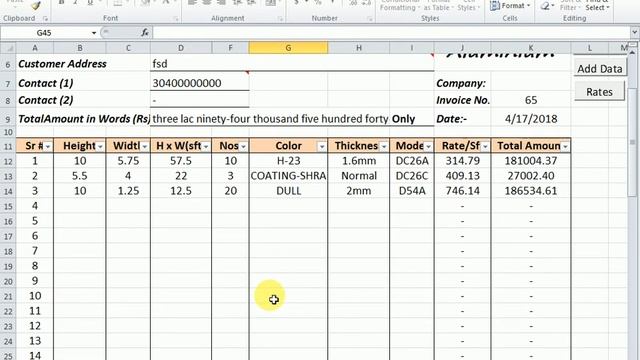640x360 pixels.
Task: Select the total amount cell 186534.61
Action: tap(531, 191)
